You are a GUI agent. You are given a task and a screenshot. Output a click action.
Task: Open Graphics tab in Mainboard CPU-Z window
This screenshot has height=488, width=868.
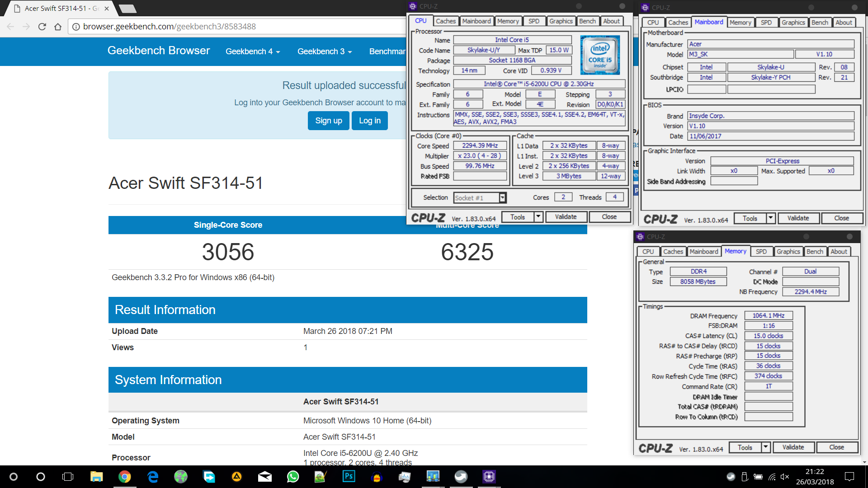pos(793,23)
